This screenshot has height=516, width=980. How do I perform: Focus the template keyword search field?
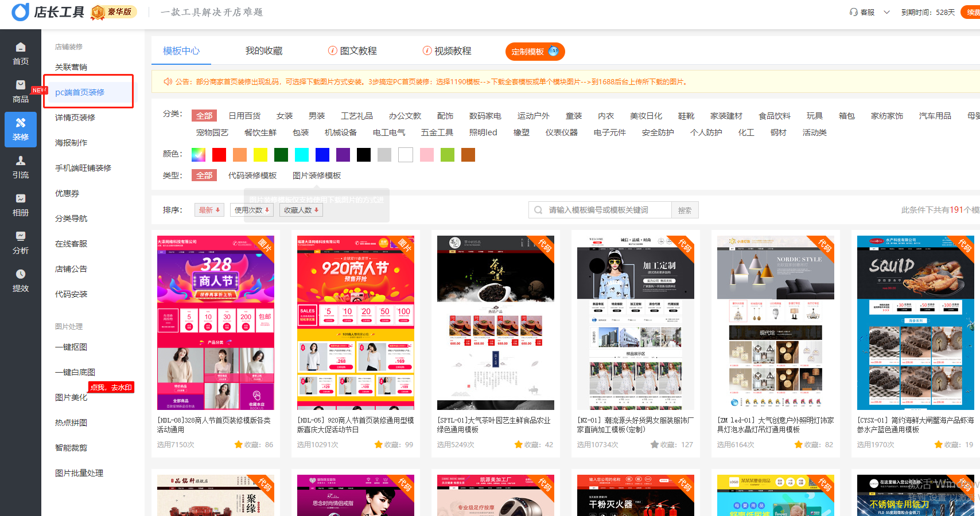[x=600, y=210]
